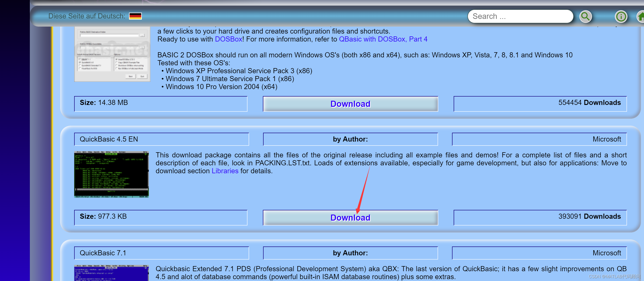This screenshot has width=644, height=281.
Task: Click the QuickBasic 4.5 EN title box
Action: point(161,139)
